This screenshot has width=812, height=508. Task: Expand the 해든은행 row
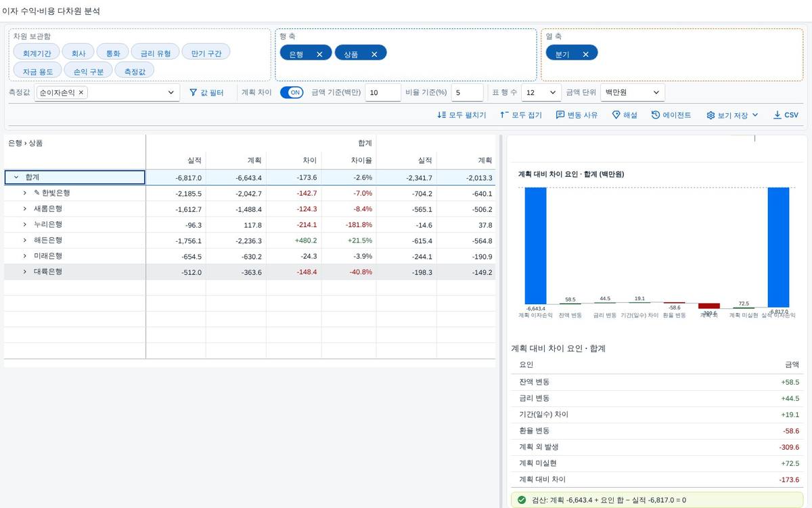pos(24,240)
